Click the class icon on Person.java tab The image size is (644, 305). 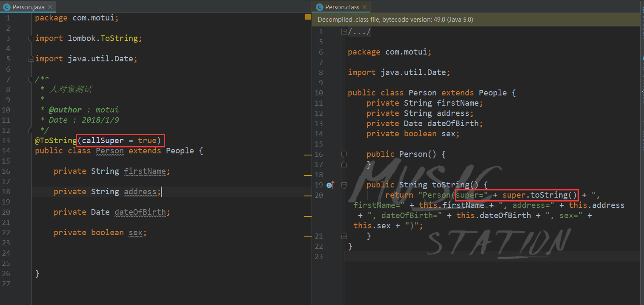[x=7, y=7]
